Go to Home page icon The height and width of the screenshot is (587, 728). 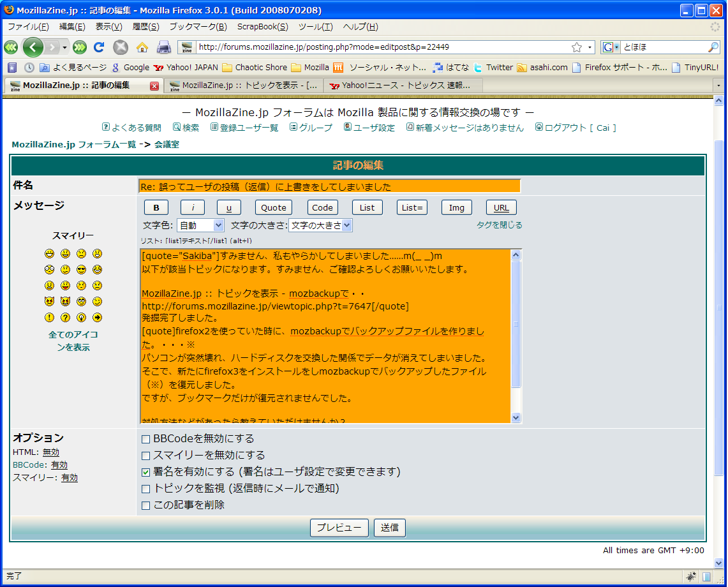(x=142, y=47)
